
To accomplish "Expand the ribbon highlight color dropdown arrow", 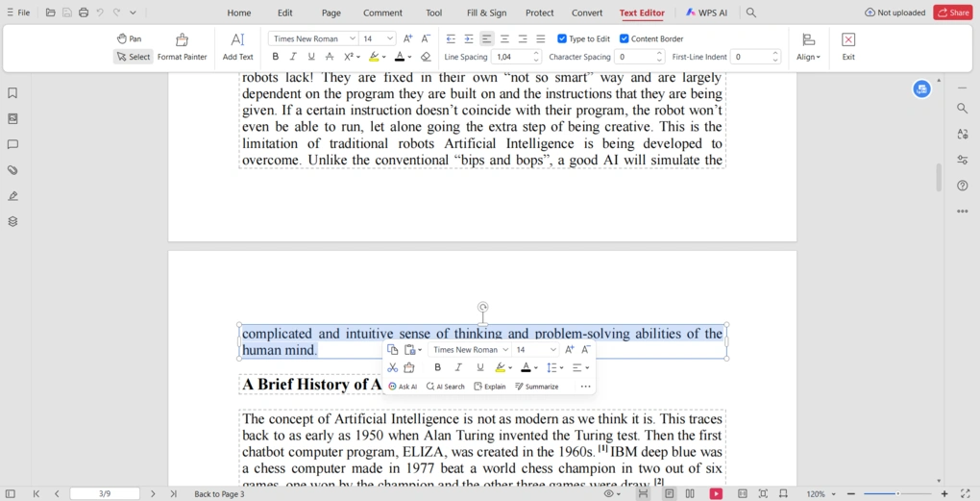I will [383, 57].
